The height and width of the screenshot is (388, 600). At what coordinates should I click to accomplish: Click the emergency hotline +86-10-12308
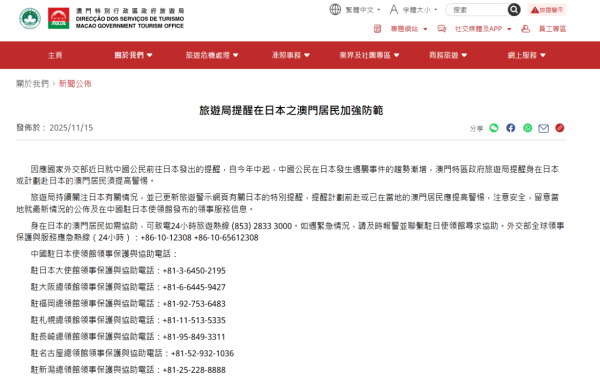pos(166,238)
